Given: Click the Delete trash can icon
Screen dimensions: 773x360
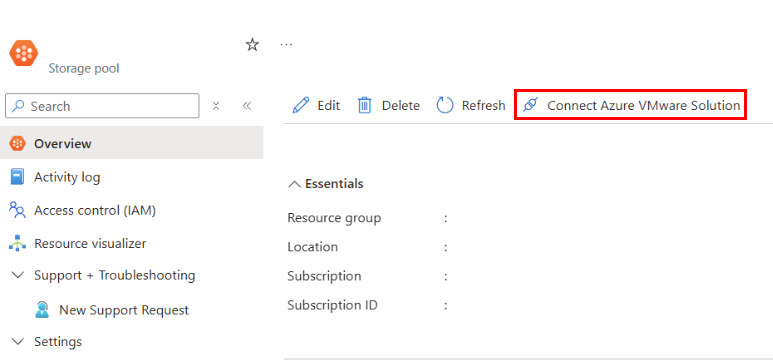Looking at the screenshot, I should [x=364, y=106].
